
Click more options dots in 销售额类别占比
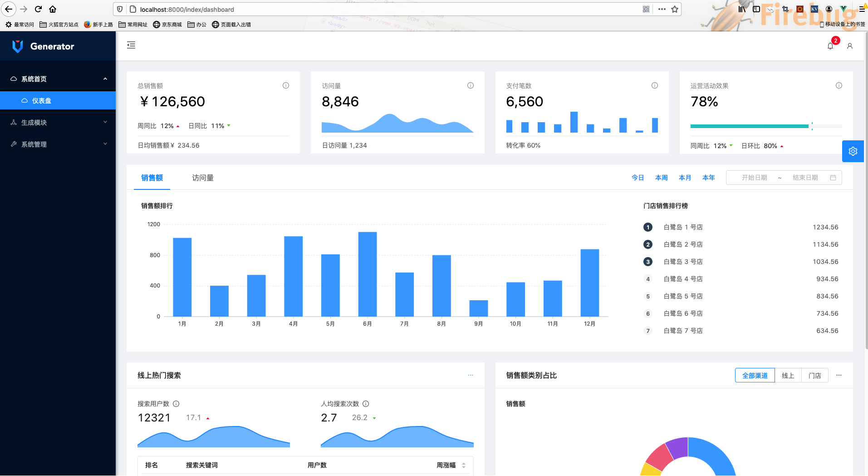tap(839, 375)
